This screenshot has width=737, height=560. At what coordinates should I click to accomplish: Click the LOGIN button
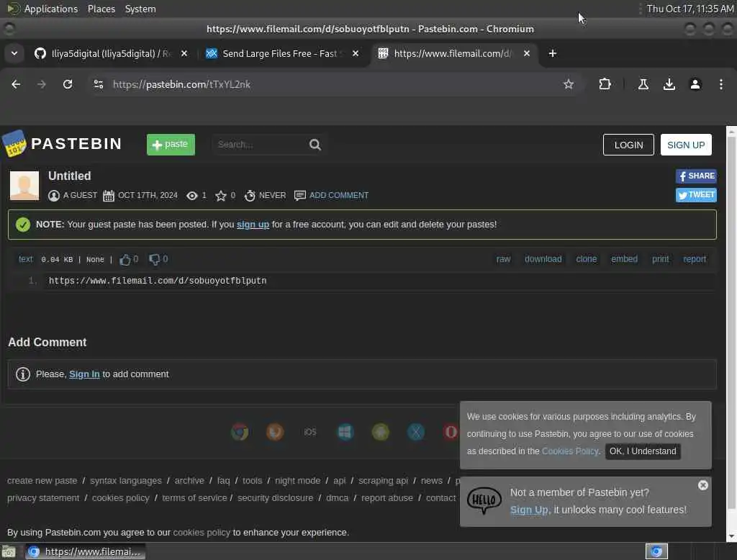click(628, 145)
